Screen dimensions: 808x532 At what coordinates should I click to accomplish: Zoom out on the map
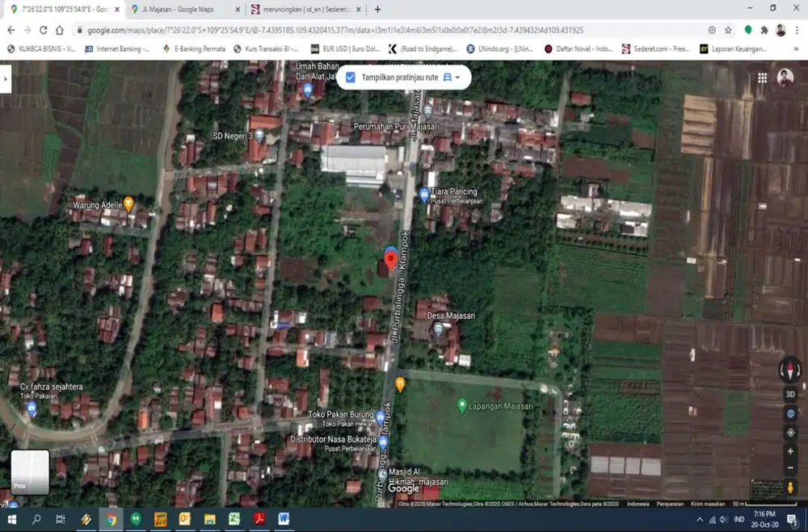pos(790,468)
